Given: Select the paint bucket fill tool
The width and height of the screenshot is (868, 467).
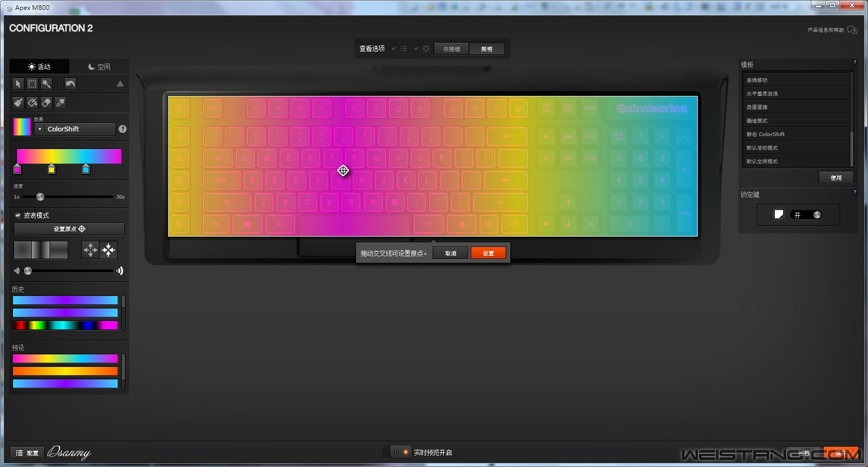Looking at the screenshot, I should coord(32,103).
